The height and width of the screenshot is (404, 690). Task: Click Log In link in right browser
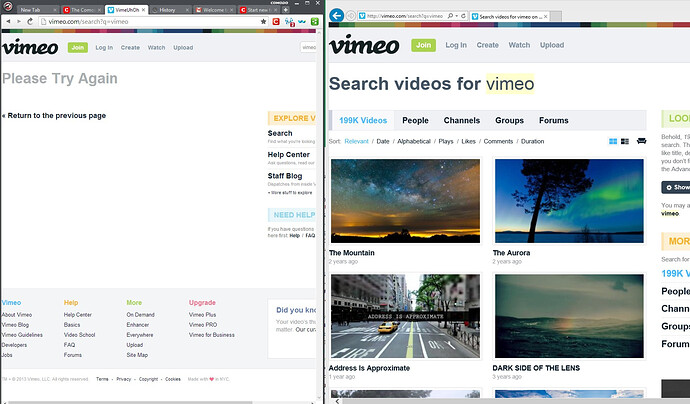click(456, 45)
